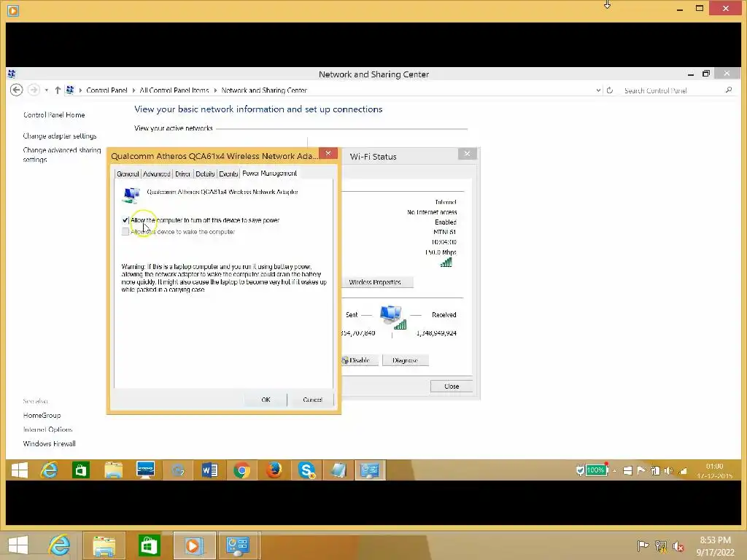Click Diagnose in Wi-Fi Status
The image size is (747, 560).
(406, 360)
